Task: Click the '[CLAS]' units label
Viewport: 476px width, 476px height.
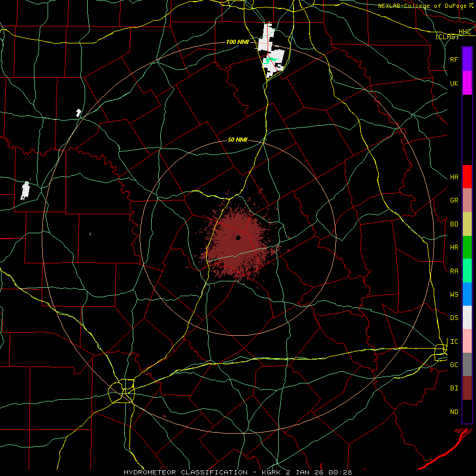Action: (447, 36)
